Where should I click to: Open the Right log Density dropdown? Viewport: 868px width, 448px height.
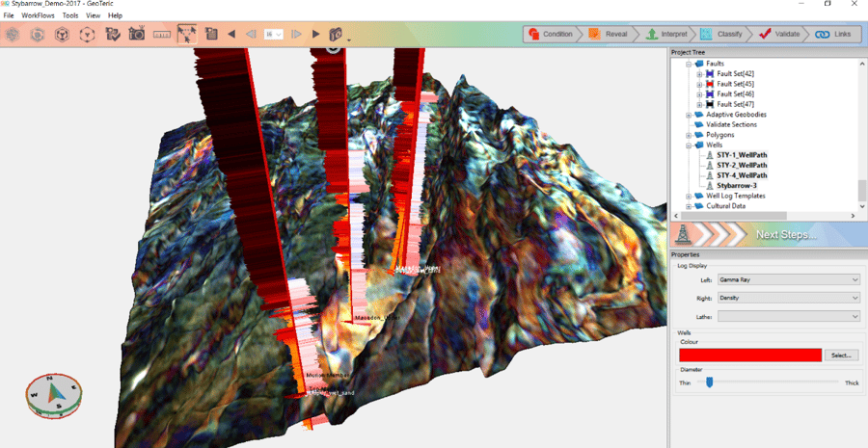(x=787, y=298)
